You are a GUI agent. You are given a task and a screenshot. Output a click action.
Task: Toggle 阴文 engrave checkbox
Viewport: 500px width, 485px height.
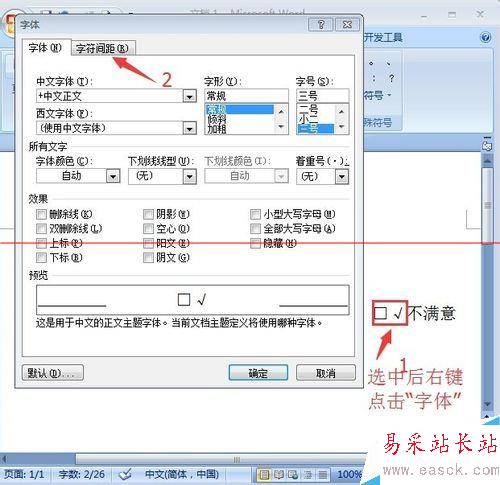(148, 257)
